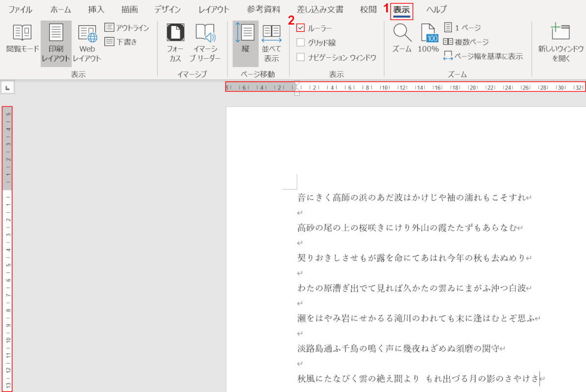The width and height of the screenshot is (586, 392).
Task: Click アウトライン view button
Action: [127, 27]
